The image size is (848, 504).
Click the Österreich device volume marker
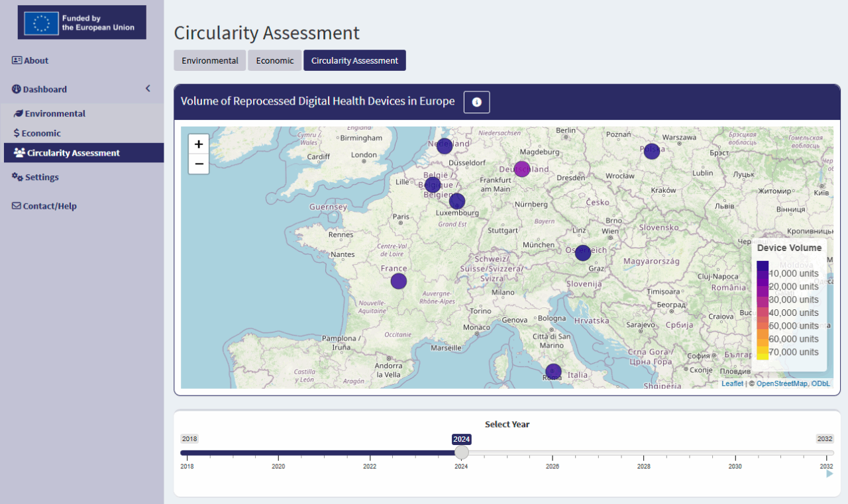[x=583, y=252]
